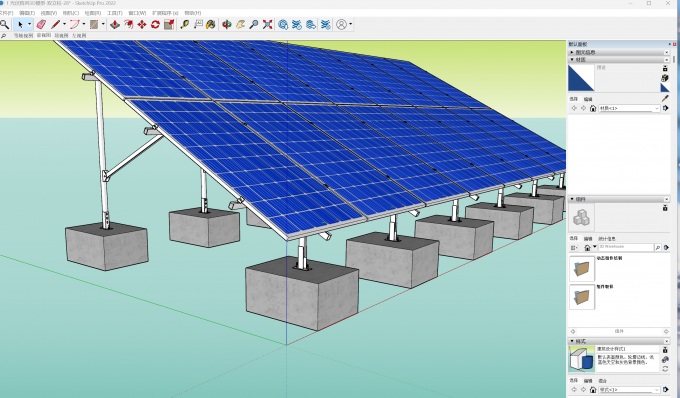Collapse the Materials panel header
Screen dimensions: 680x398
[619, 59]
